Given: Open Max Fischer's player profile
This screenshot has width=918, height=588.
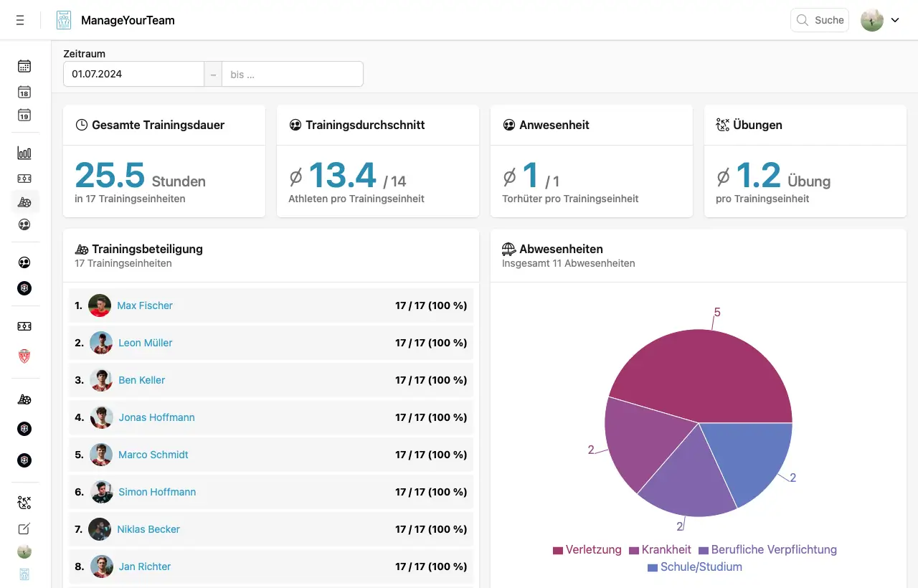Looking at the screenshot, I should point(144,305).
